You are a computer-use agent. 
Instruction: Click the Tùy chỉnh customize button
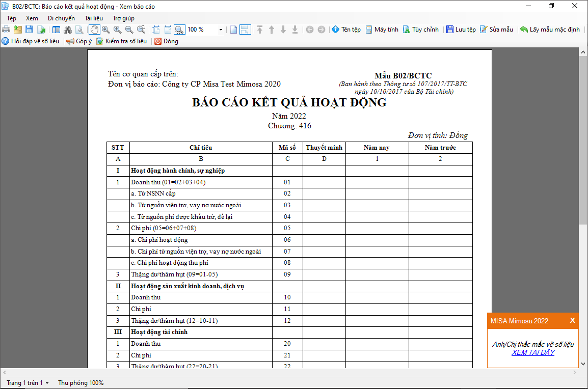pyautogui.click(x=421, y=30)
